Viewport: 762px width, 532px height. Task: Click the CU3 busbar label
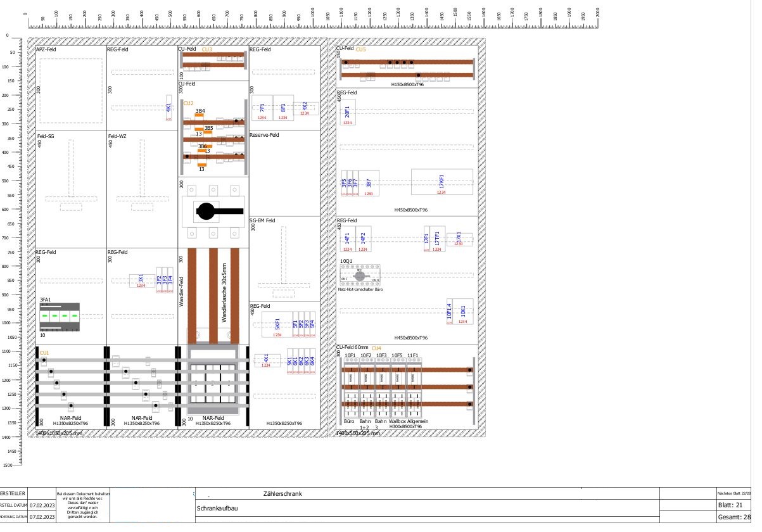pyautogui.click(x=207, y=49)
